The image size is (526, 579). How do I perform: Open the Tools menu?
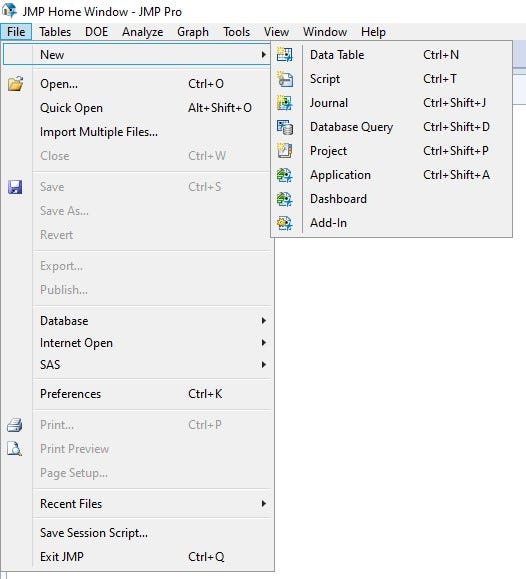[x=236, y=32]
